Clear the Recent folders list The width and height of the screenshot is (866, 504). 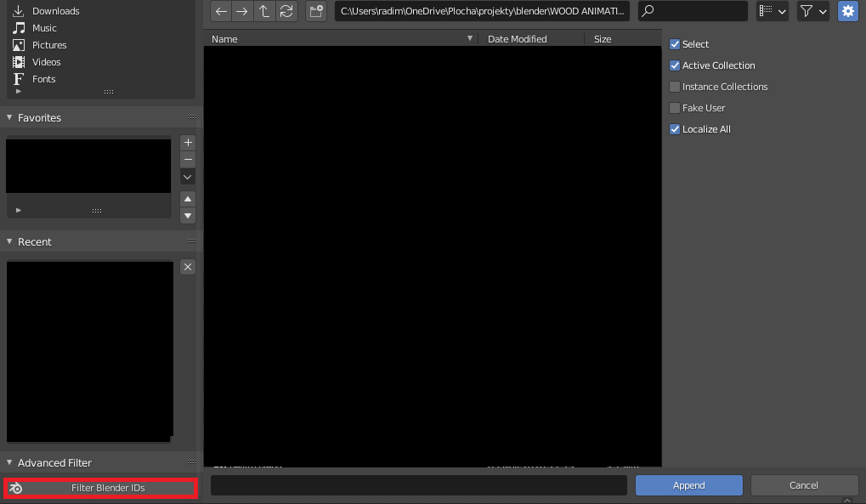[188, 267]
